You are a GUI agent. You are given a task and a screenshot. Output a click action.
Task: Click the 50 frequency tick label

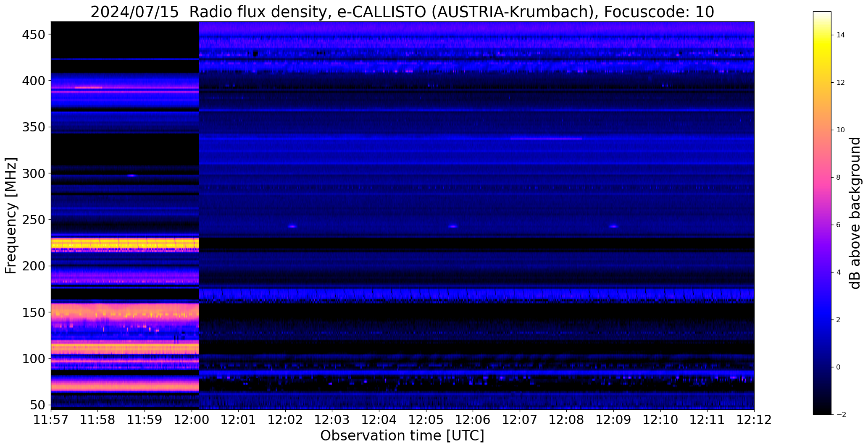(37, 405)
